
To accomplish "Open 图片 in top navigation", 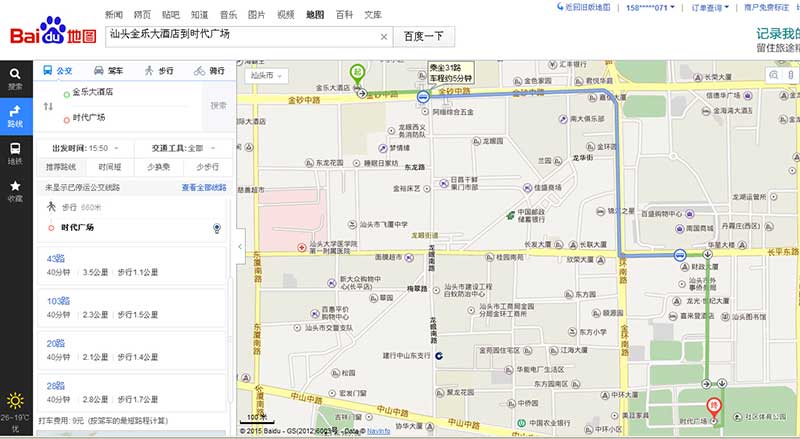I will [257, 15].
